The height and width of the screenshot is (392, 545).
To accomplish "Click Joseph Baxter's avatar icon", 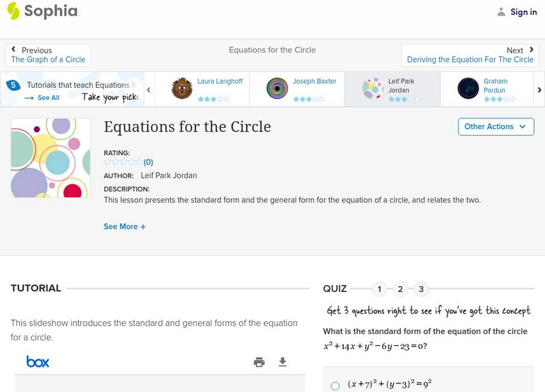I will [x=277, y=88].
